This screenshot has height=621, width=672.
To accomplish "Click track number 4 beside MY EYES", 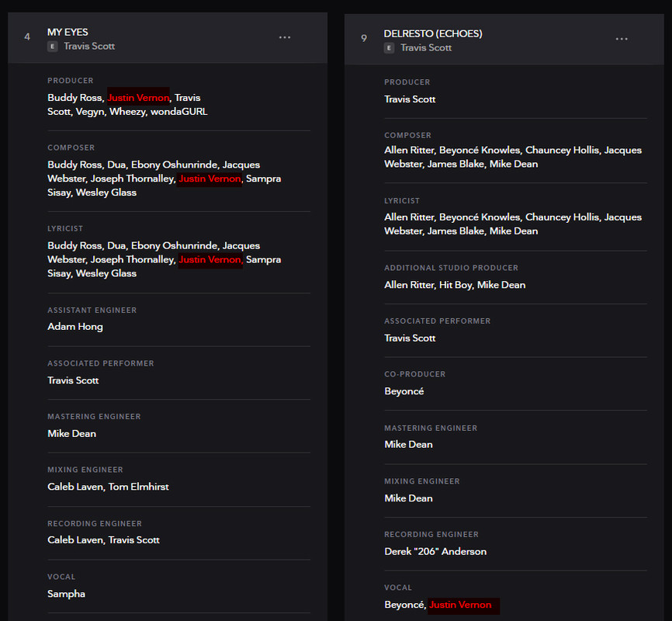I will point(27,37).
